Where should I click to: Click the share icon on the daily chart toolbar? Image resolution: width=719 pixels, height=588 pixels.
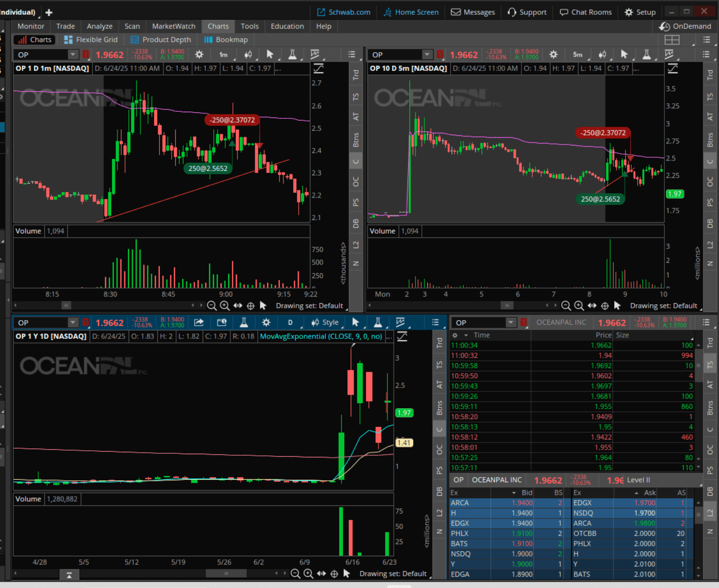tap(199, 322)
